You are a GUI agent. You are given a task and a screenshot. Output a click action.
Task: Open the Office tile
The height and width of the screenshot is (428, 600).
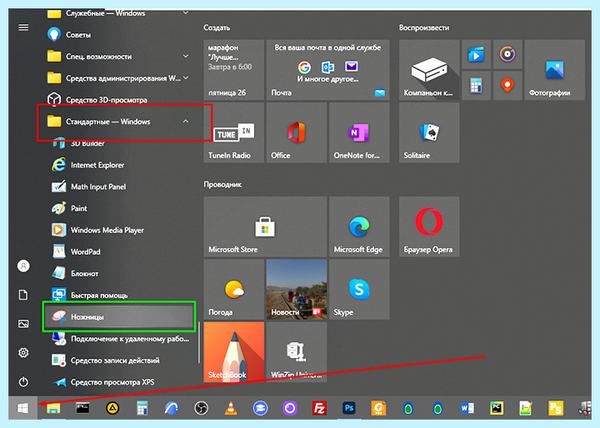[297, 132]
